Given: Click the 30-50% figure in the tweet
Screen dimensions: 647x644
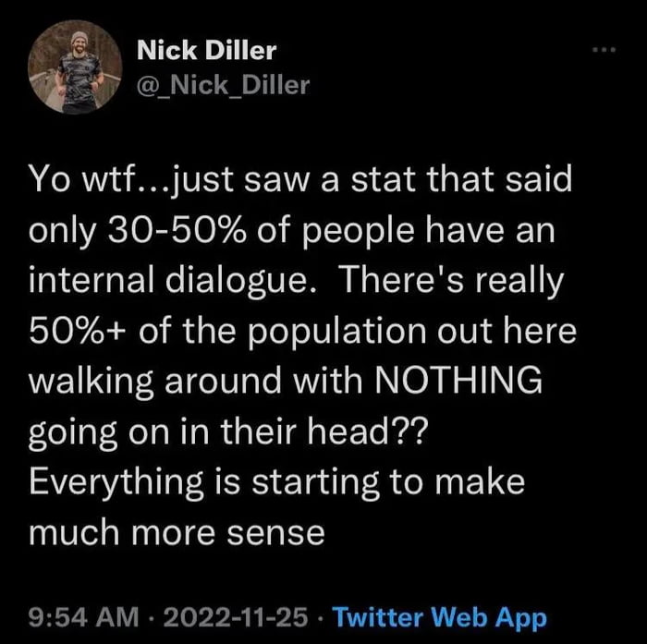Looking at the screenshot, I should (177, 230).
